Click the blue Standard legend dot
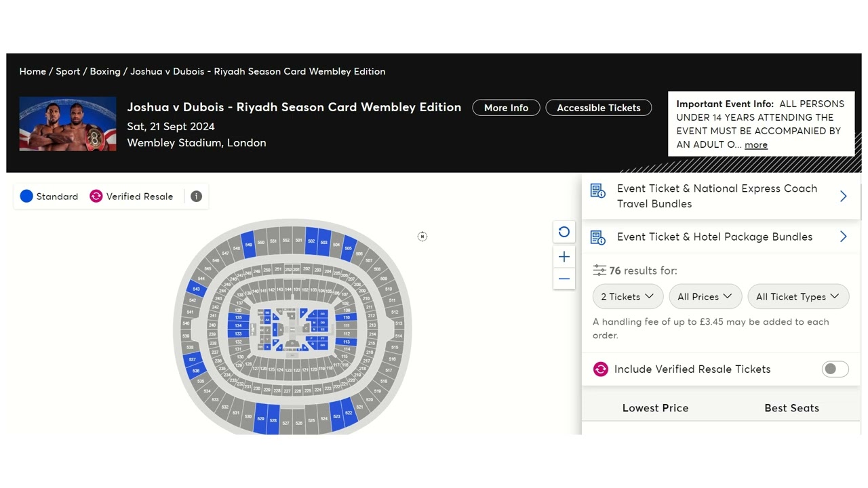 tap(26, 197)
